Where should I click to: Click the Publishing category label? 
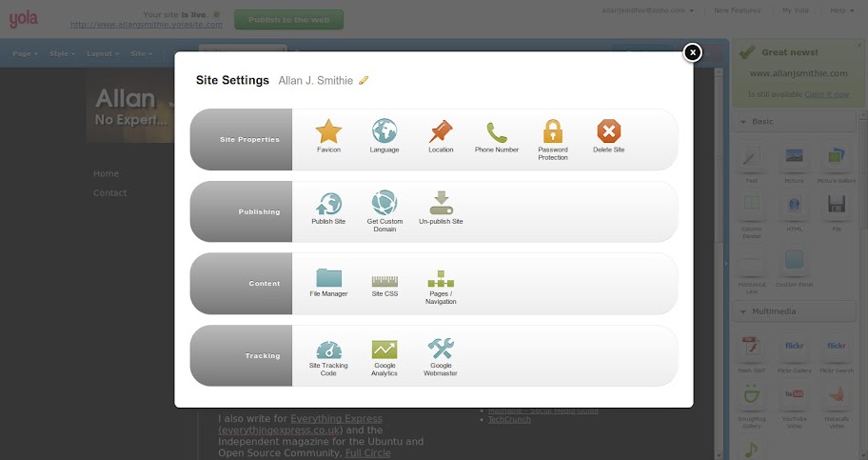pyautogui.click(x=259, y=211)
